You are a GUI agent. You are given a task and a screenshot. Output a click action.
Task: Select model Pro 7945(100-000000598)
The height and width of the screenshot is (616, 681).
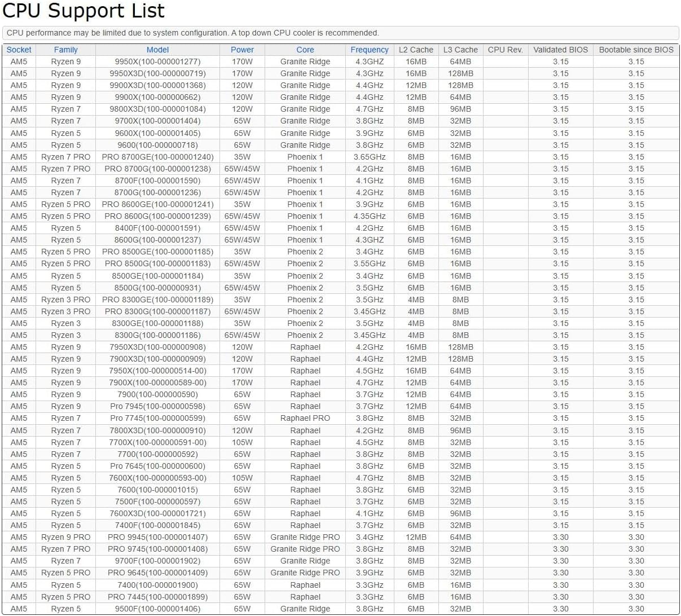[x=157, y=406]
